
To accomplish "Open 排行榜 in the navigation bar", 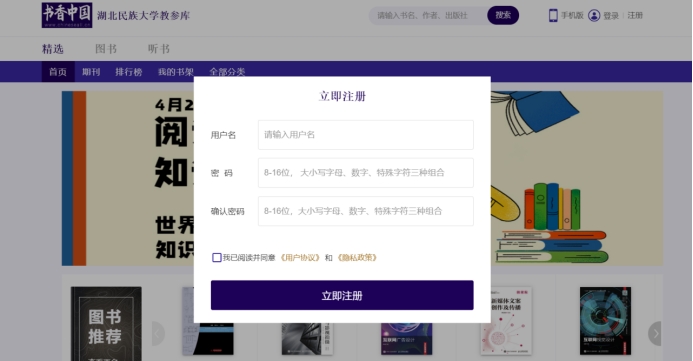I will pos(129,72).
